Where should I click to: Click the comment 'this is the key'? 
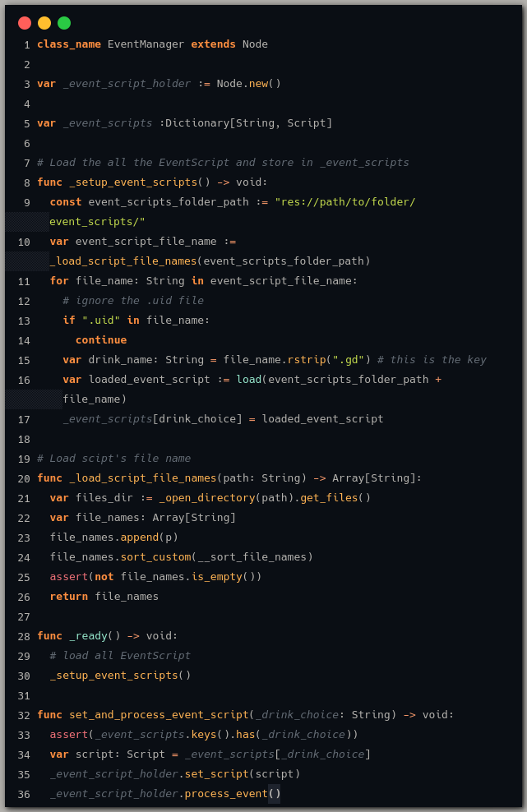click(x=432, y=360)
